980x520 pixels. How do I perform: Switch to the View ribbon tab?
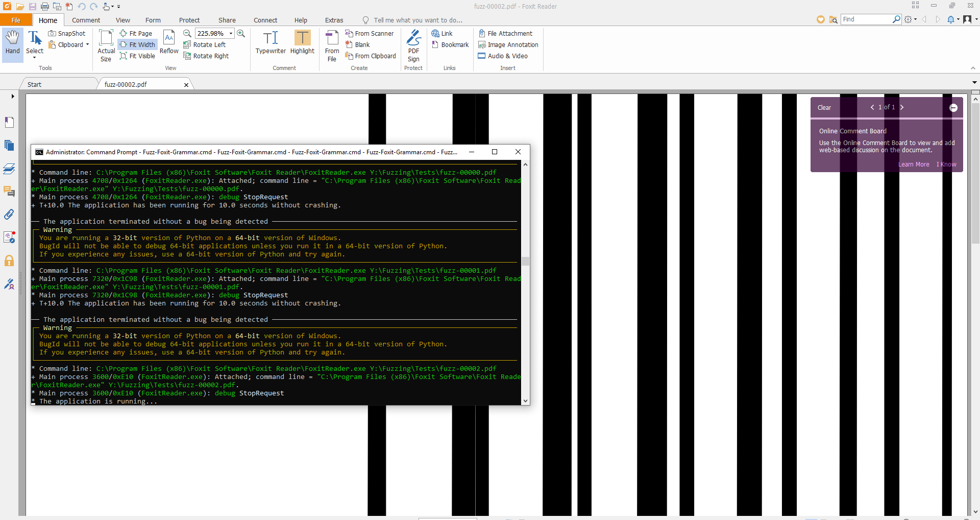coord(122,20)
